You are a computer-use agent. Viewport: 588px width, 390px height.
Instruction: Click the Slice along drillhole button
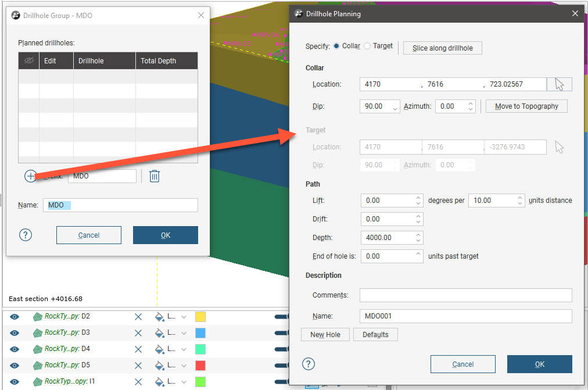tap(442, 48)
